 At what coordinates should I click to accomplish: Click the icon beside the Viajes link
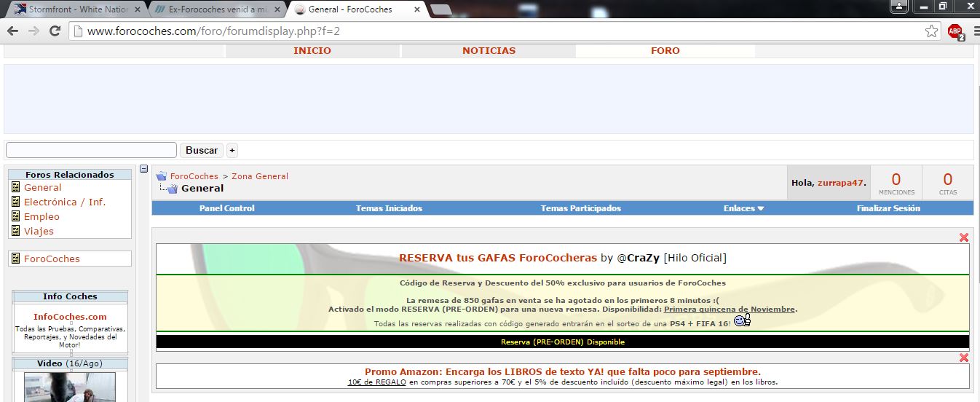(x=16, y=231)
